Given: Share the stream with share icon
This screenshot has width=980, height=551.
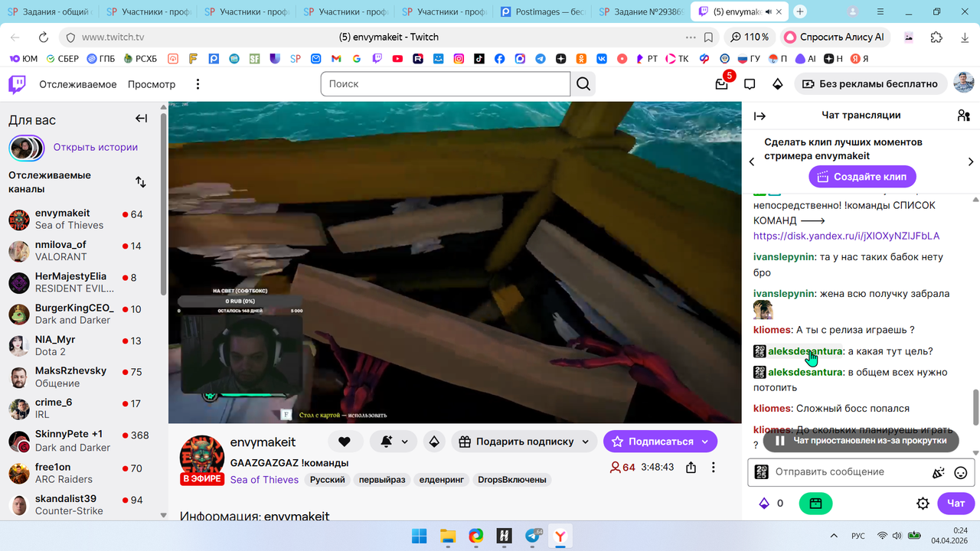Looking at the screenshot, I should [x=691, y=467].
